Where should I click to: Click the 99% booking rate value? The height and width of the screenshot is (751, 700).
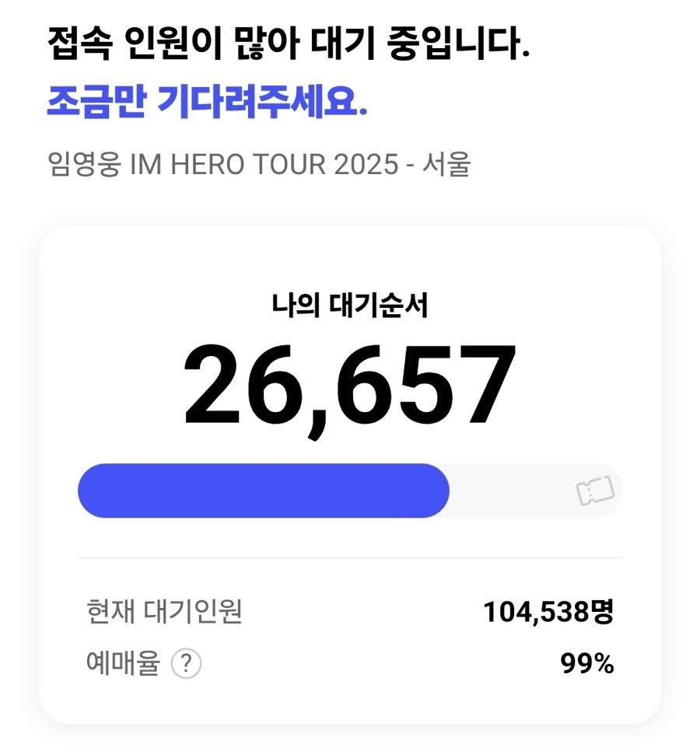coord(586,664)
